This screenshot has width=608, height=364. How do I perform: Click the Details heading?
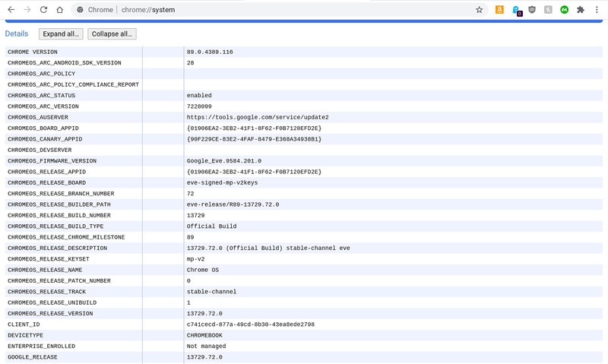[16, 33]
